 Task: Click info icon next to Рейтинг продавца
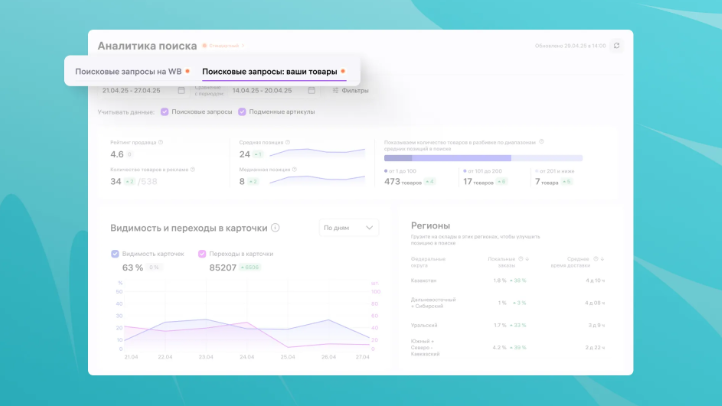(x=160, y=142)
